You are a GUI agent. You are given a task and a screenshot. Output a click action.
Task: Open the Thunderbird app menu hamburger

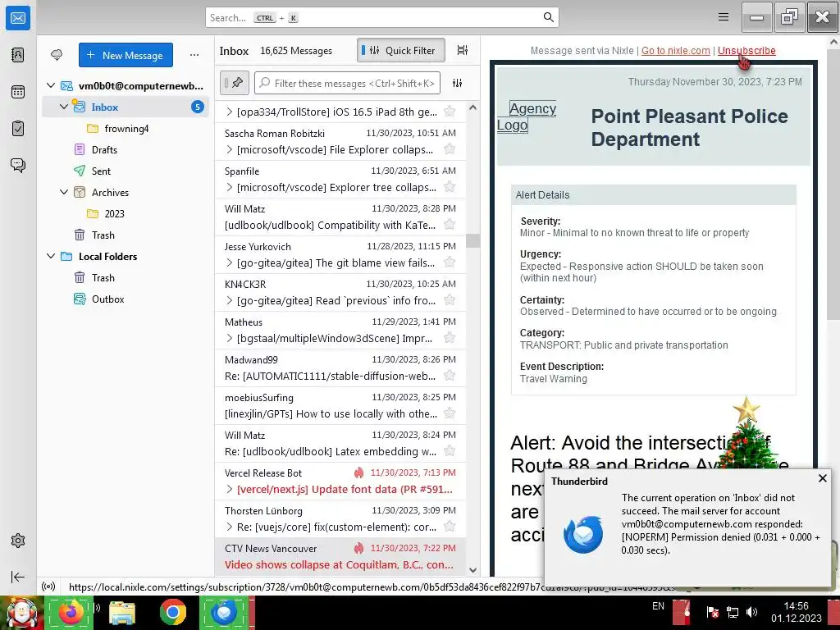(724, 17)
